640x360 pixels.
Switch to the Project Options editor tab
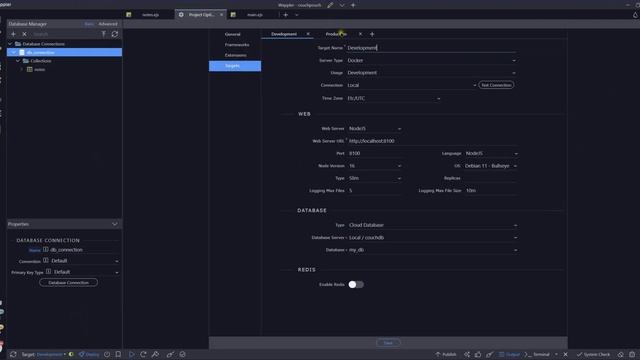coord(202,15)
